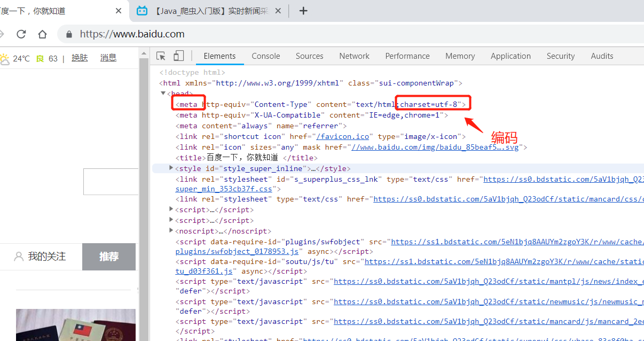Viewport: 644px width, 341px height.
Task: Reload the page with the refresh icon
Action: click(21, 34)
